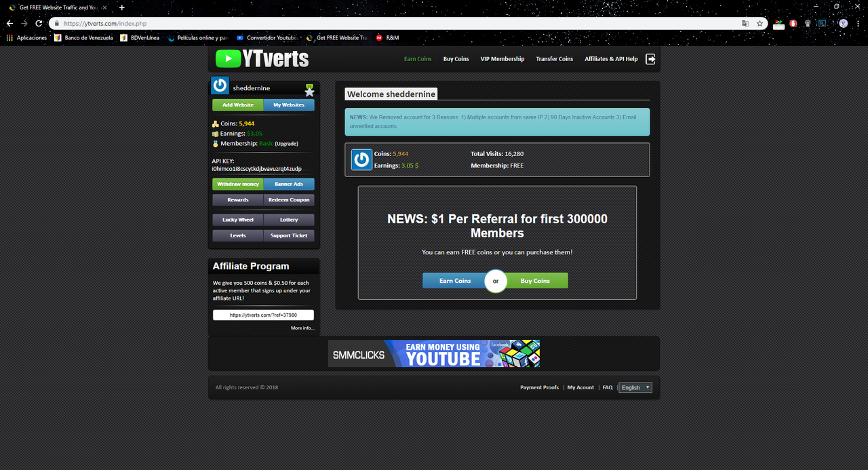
Task: Reload the page with the refresh icon
Action: click(x=39, y=23)
